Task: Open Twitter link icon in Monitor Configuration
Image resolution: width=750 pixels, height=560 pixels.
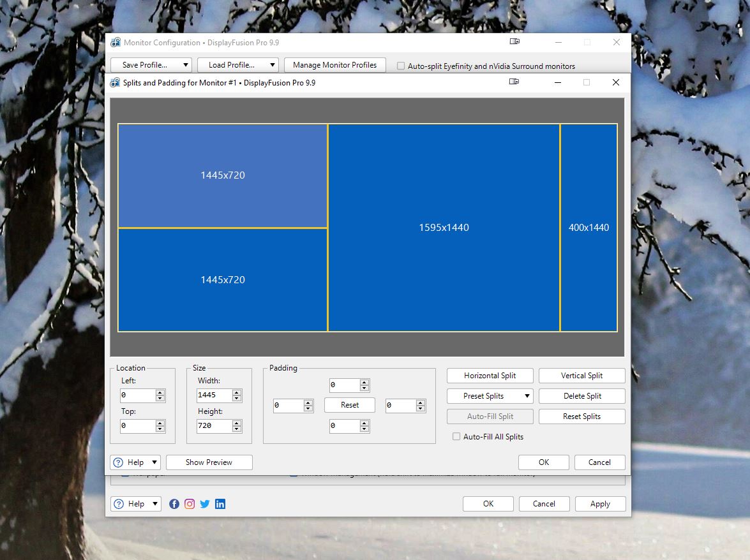Action: tap(205, 504)
